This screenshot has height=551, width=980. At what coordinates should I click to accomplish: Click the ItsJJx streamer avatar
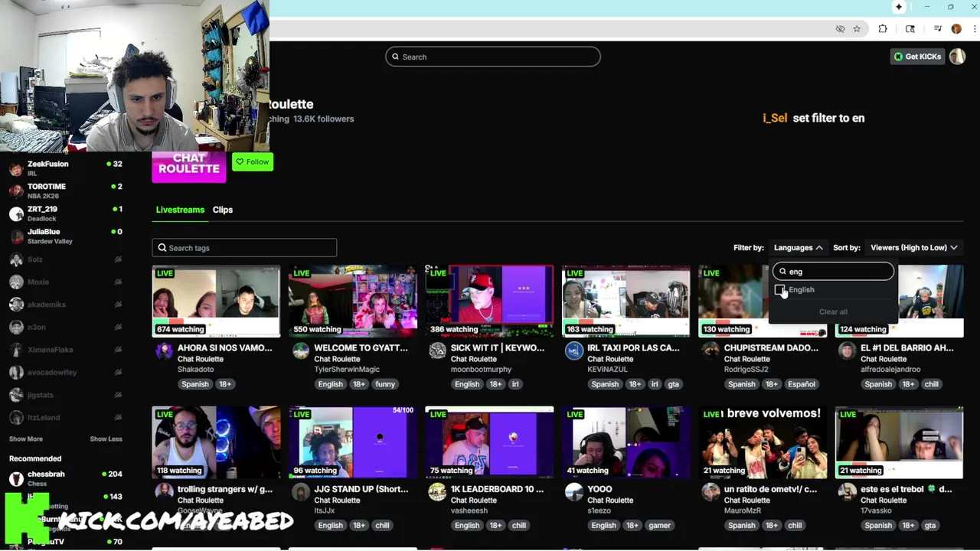301,492
